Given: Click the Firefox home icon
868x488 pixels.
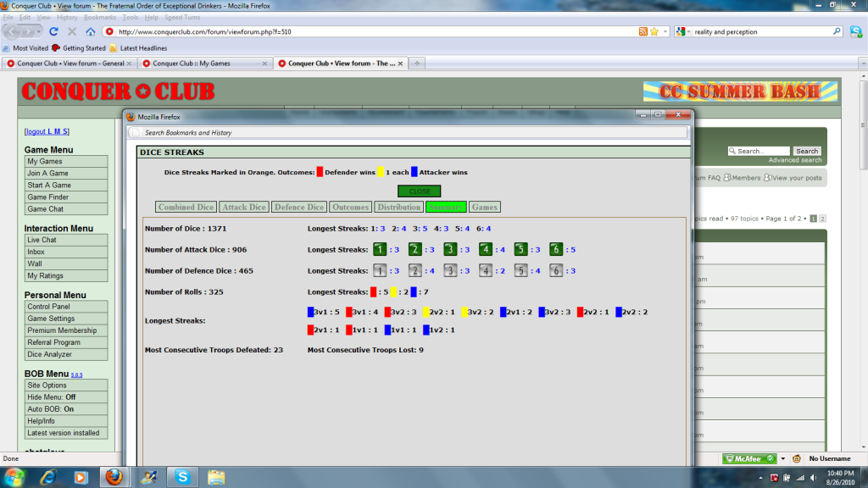Looking at the screenshot, I should 90,31.
